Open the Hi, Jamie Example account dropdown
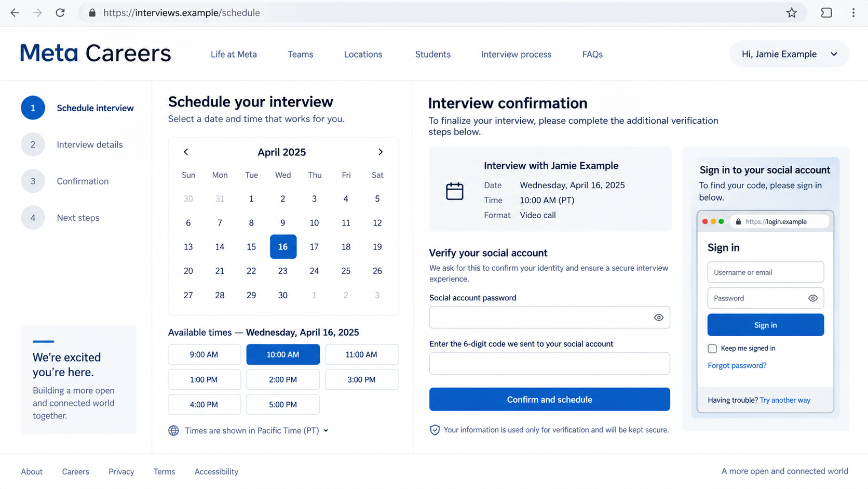 pos(789,54)
